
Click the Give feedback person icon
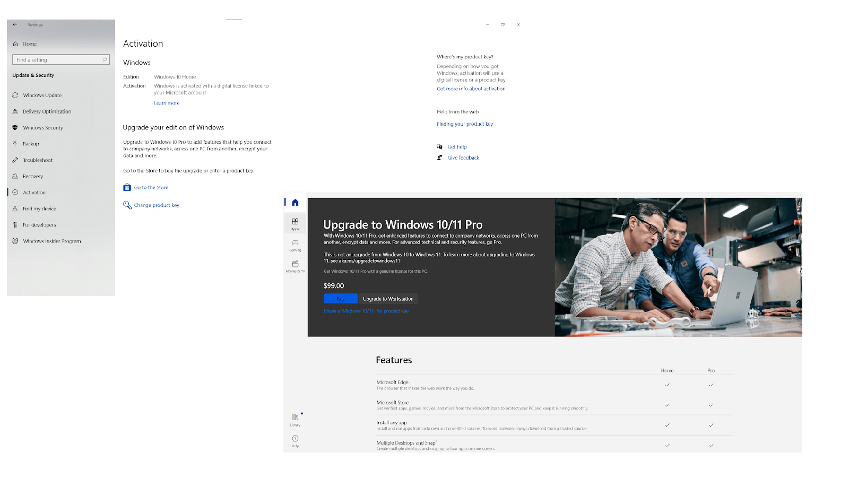pyautogui.click(x=439, y=158)
